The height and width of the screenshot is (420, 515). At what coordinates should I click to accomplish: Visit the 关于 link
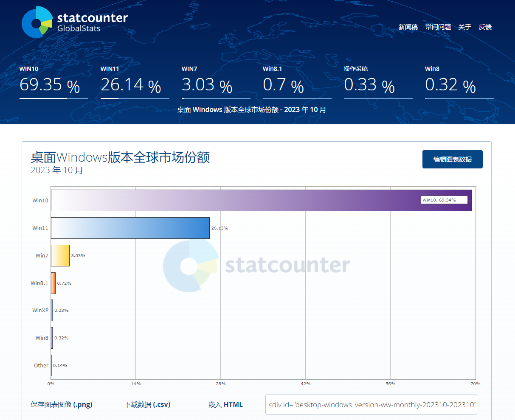click(x=464, y=27)
